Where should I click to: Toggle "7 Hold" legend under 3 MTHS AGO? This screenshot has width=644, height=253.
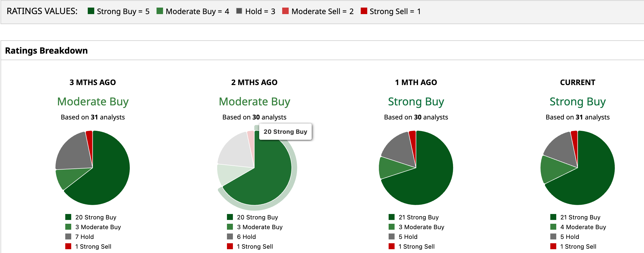pos(84,237)
